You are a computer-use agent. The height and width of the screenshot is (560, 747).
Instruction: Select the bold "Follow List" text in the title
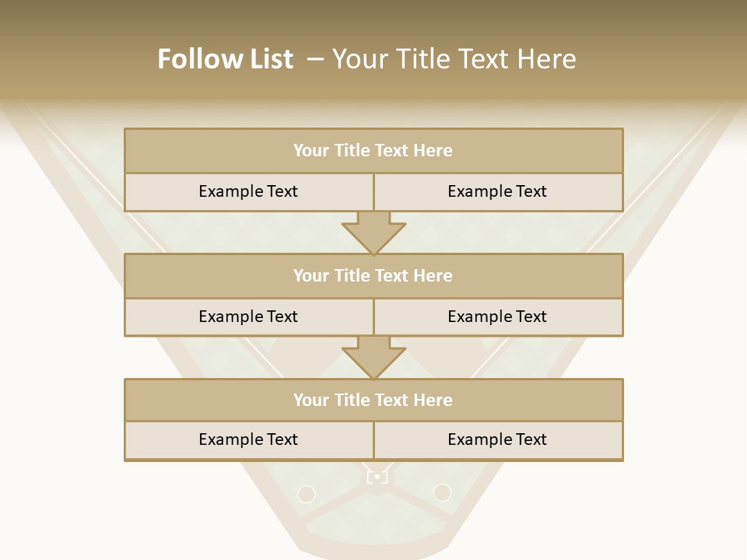[x=225, y=59]
